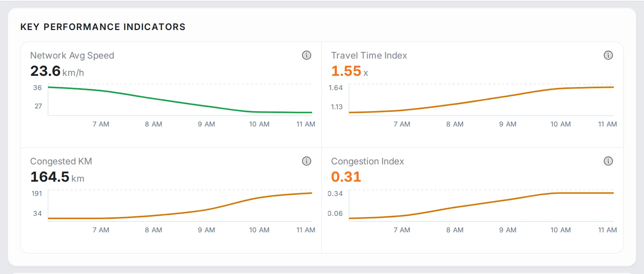Click 11 AM tick on Travel Time Index chart
Viewport: 644px width, 274px height.
pos(608,124)
